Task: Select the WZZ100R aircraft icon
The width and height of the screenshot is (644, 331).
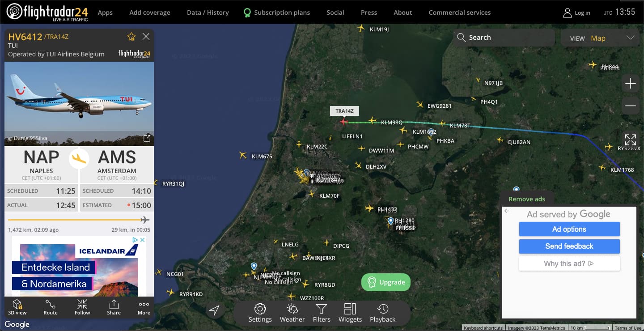Action: pos(292,296)
